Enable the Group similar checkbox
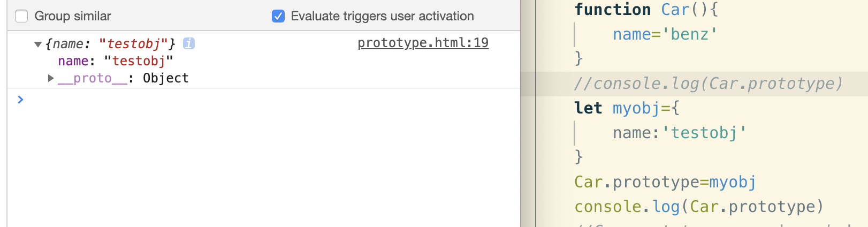This screenshot has width=868, height=227. click(21, 16)
